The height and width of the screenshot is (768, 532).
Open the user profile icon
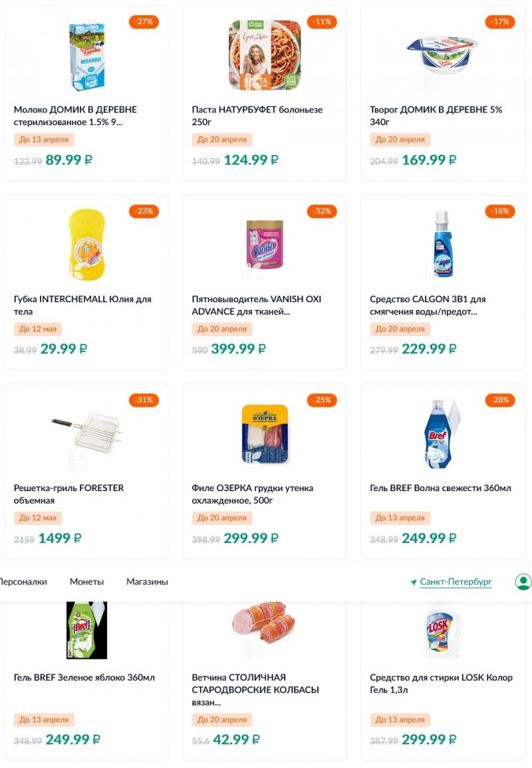pyautogui.click(x=523, y=582)
